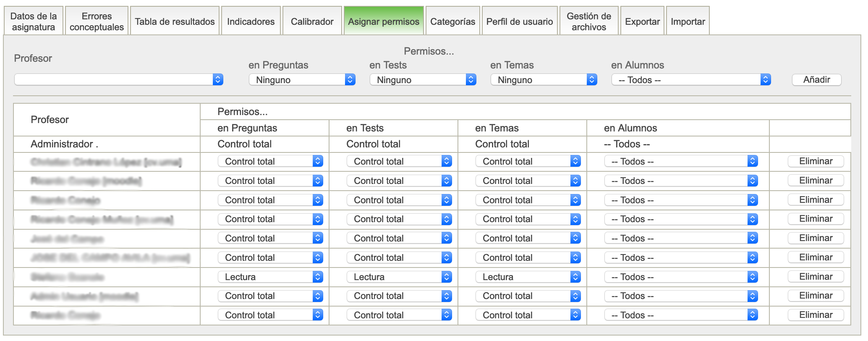Click Eliminar in the row with Lectura permissions
This screenshot has height=341, width=868.
(x=816, y=277)
